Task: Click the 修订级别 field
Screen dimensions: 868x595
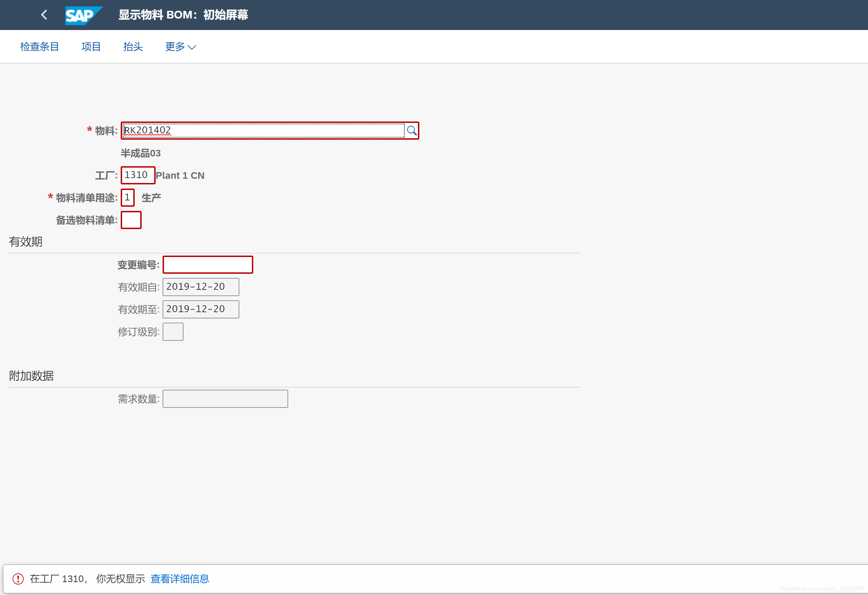Action: tap(173, 332)
